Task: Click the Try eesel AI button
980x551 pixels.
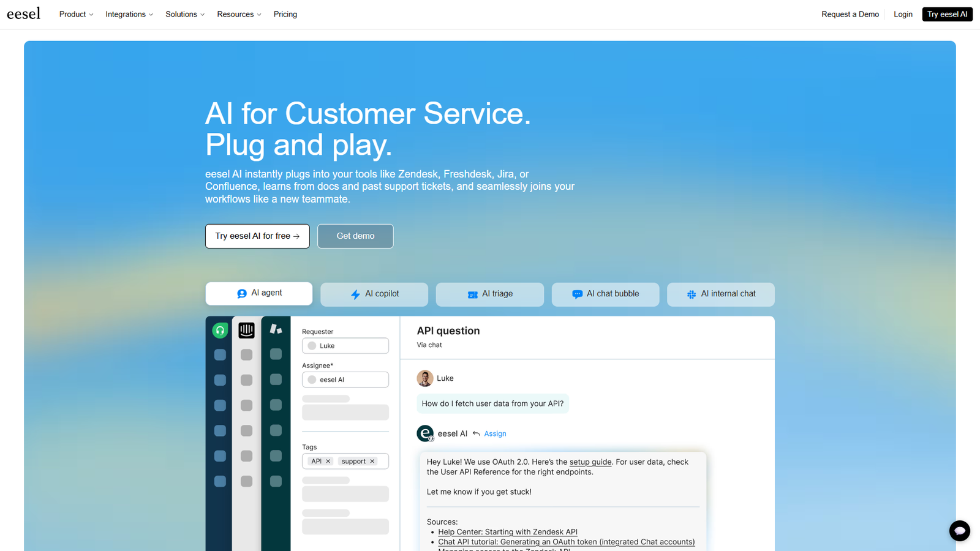Action: [948, 14]
